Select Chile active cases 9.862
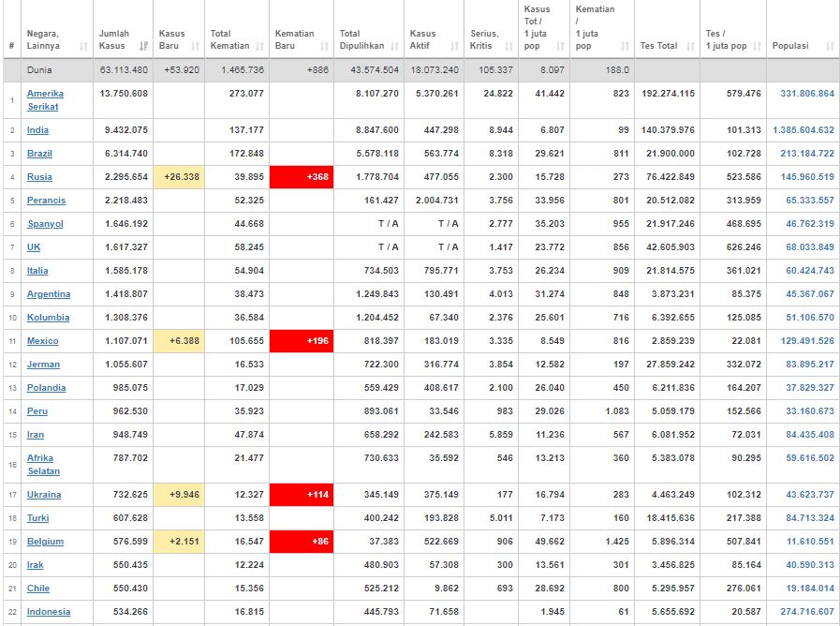The width and height of the screenshot is (840, 626). tap(445, 589)
